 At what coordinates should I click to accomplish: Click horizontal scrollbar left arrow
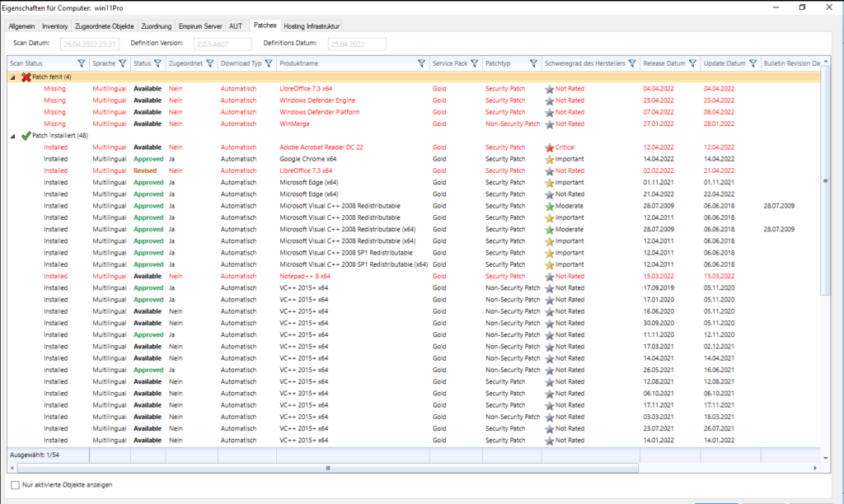[x=12, y=468]
